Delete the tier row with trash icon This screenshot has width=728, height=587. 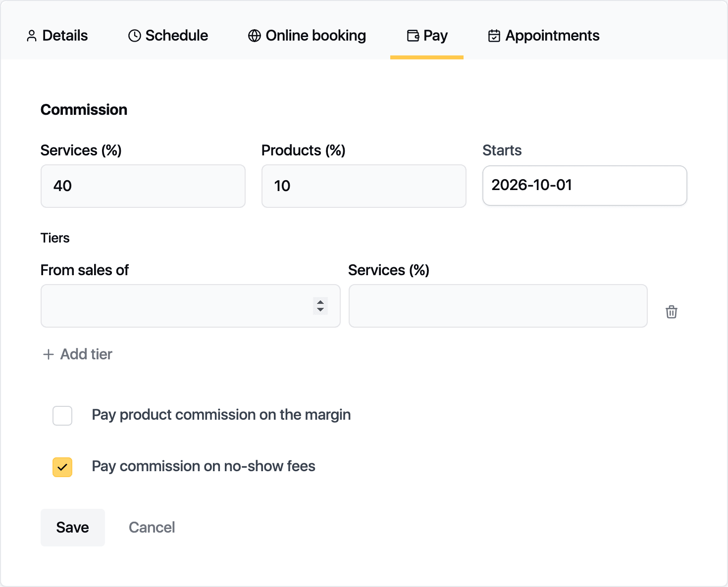point(672,312)
